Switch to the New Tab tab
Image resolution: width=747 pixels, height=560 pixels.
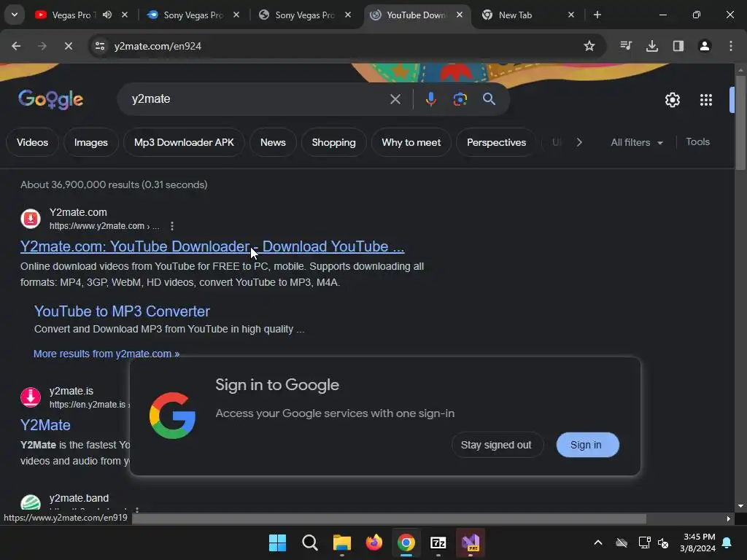[514, 15]
